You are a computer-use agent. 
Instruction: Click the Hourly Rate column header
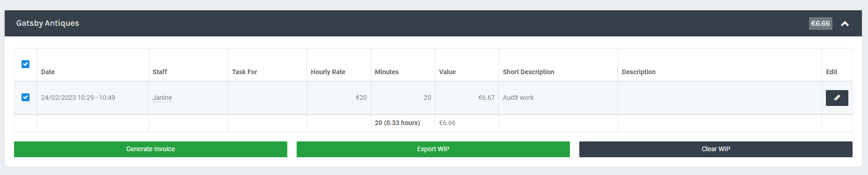(x=328, y=72)
